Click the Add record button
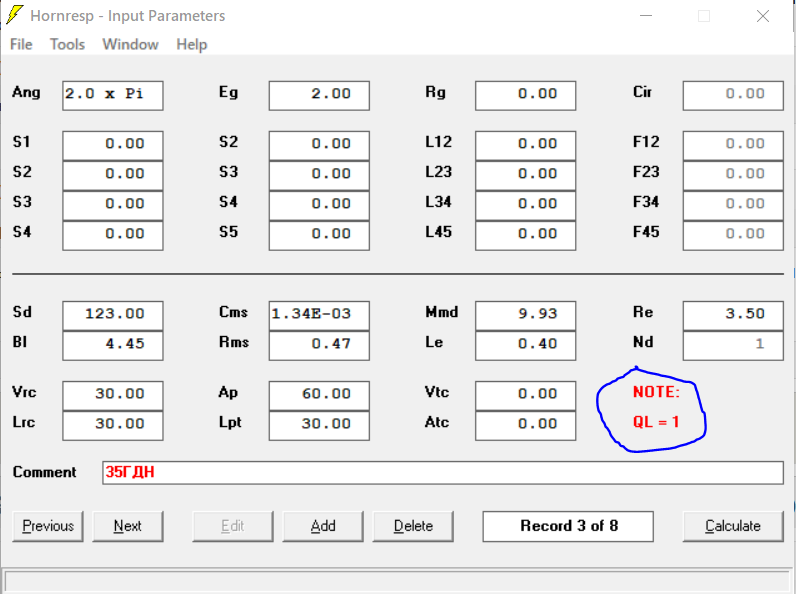796x594 pixels. click(323, 526)
